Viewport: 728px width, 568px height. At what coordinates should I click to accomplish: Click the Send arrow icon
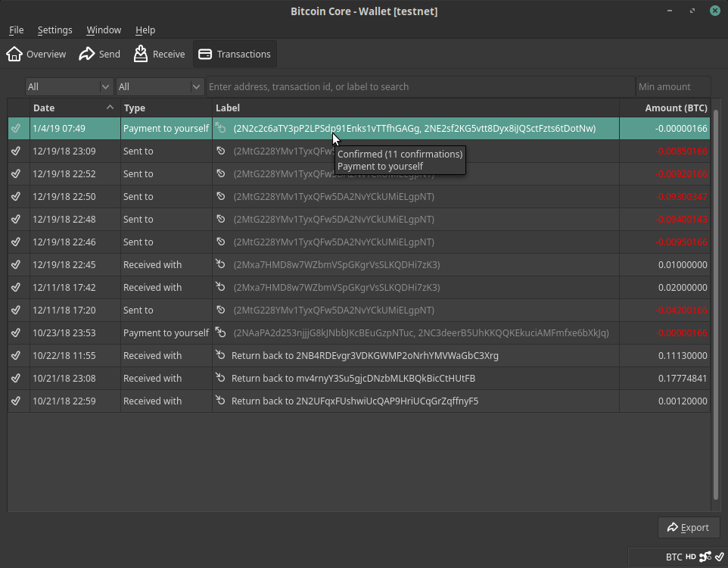86,54
